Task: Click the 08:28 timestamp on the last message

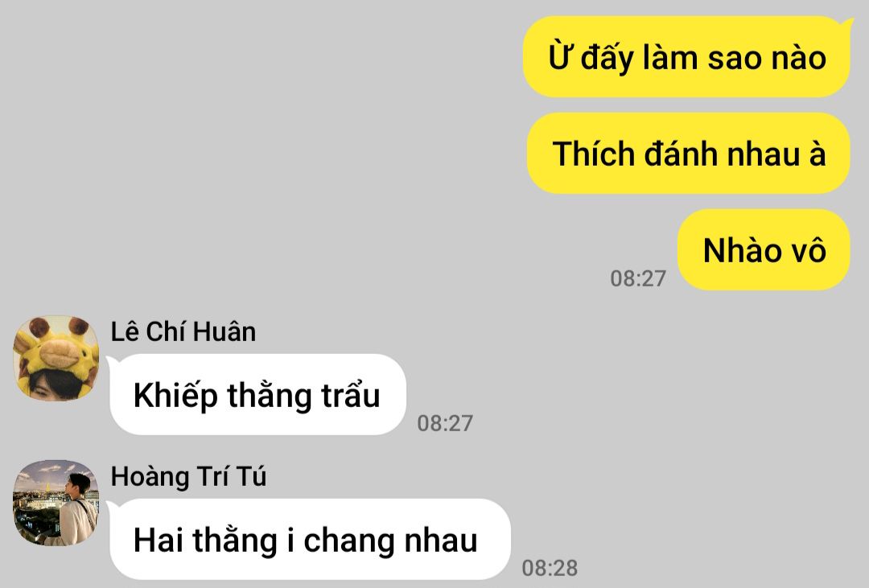Action: click(x=550, y=568)
